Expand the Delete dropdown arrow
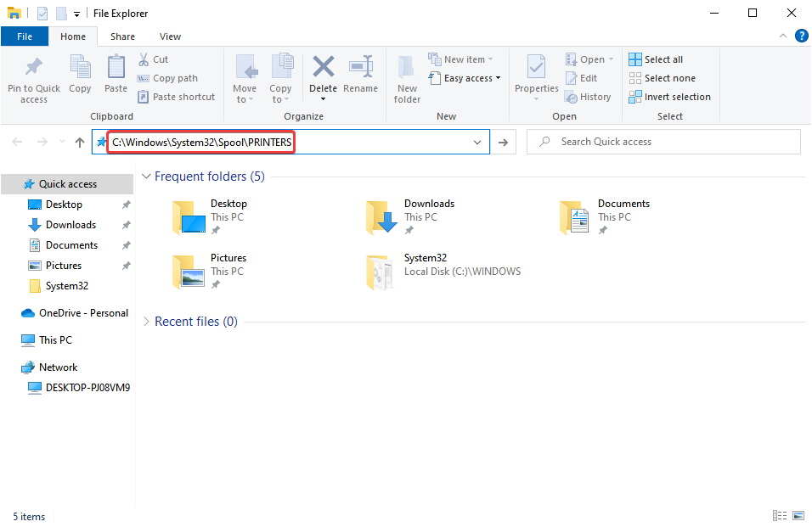812x527 pixels. point(323,98)
